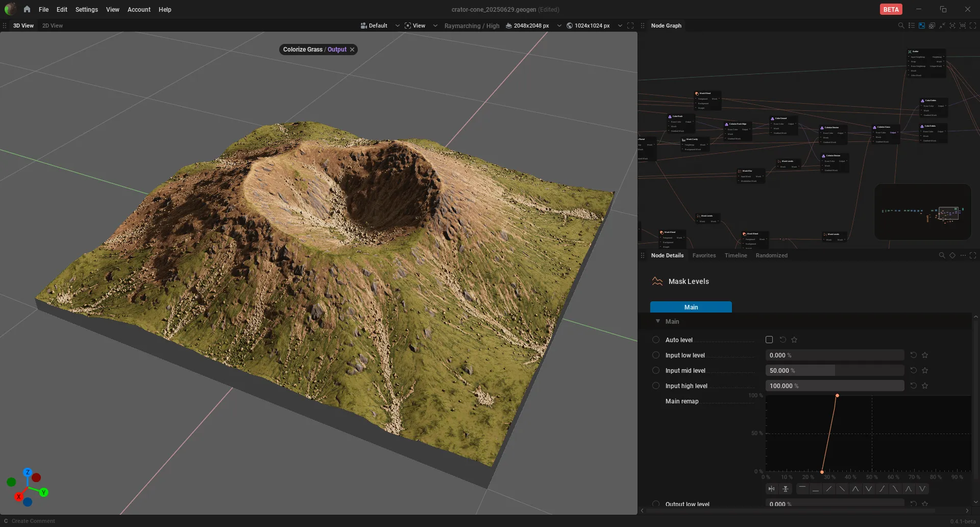Click the Input mid level slider

(x=835, y=370)
